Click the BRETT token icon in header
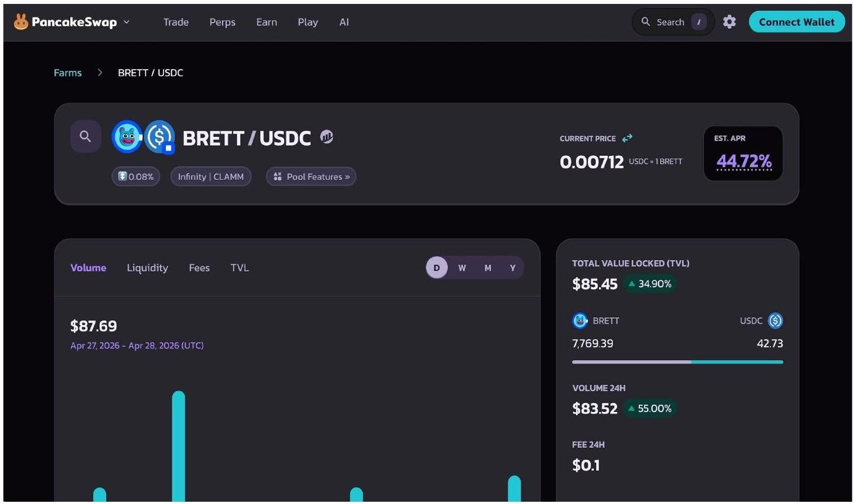The width and height of the screenshot is (854, 504). (127, 137)
